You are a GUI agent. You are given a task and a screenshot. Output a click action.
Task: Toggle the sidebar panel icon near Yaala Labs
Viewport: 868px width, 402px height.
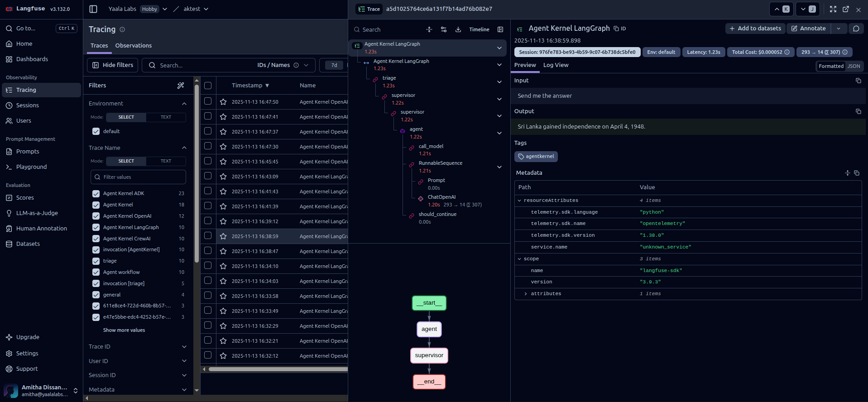point(93,9)
